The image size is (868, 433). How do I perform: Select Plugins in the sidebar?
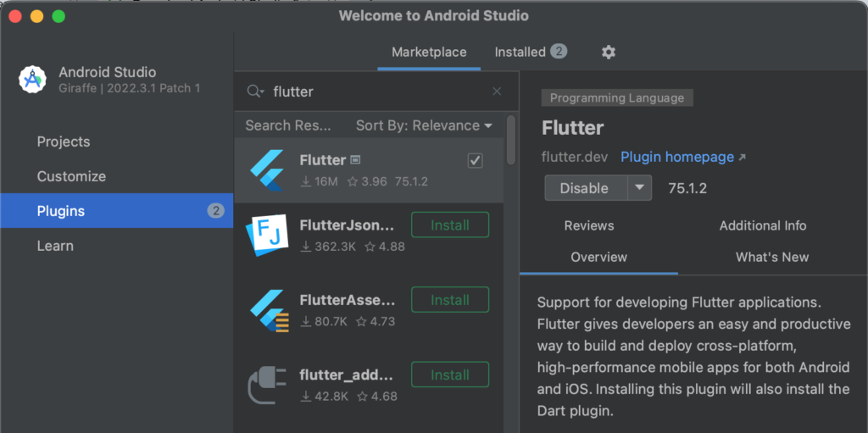pos(117,210)
